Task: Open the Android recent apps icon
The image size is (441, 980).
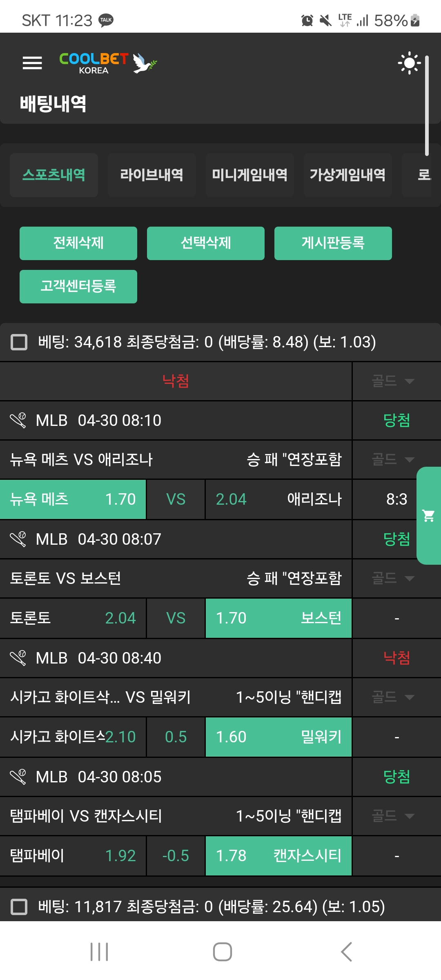Action: pos(99,952)
